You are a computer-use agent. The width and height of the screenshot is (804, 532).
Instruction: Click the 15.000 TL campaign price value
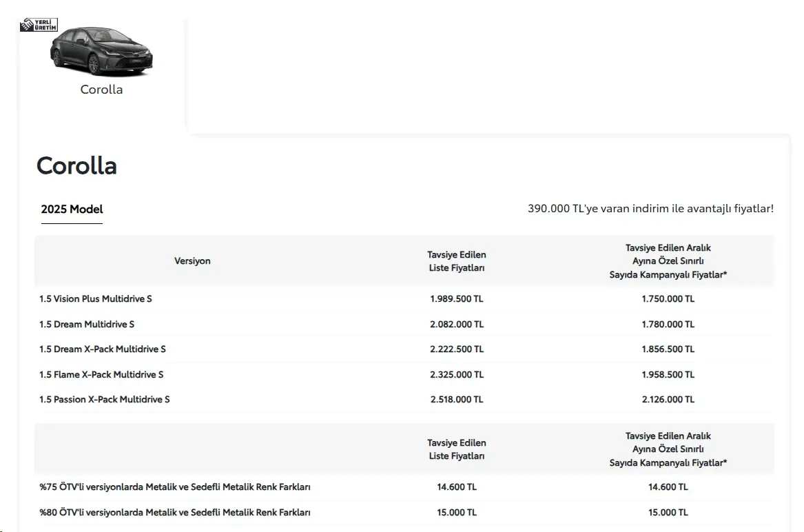pyautogui.click(x=668, y=512)
